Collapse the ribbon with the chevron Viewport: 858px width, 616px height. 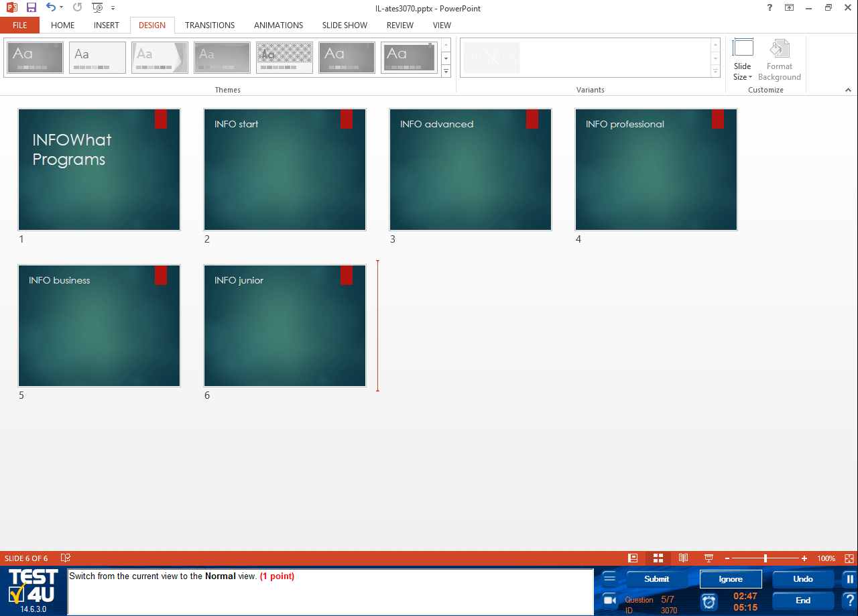pos(848,90)
